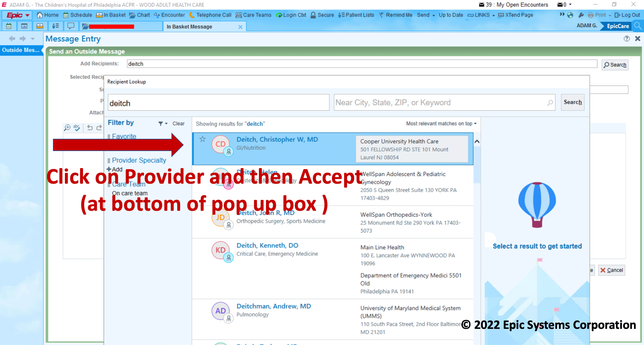Click the zoom magnifier in message editor
The height and width of the screenshot is (345, 644).
(x=67, y=128)
